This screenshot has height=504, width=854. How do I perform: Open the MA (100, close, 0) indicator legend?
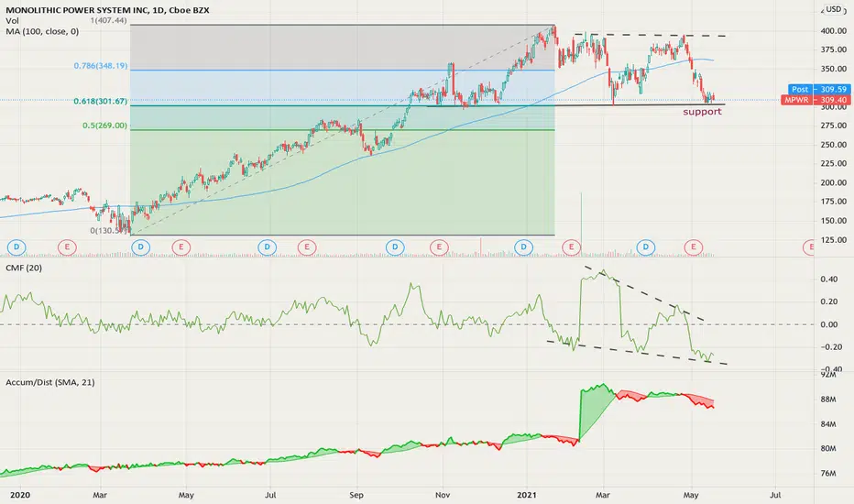(42, 31)
